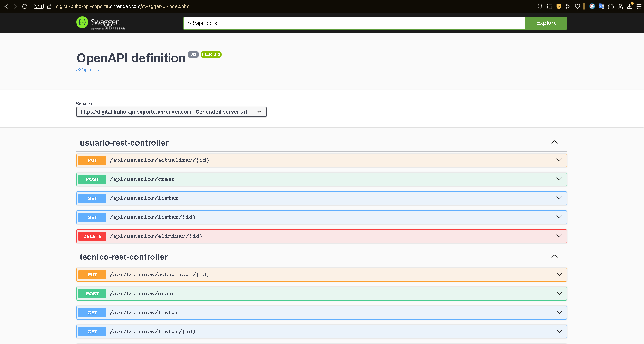Expand GET /api/usuarios/listar/{id}

click(322, 217)
